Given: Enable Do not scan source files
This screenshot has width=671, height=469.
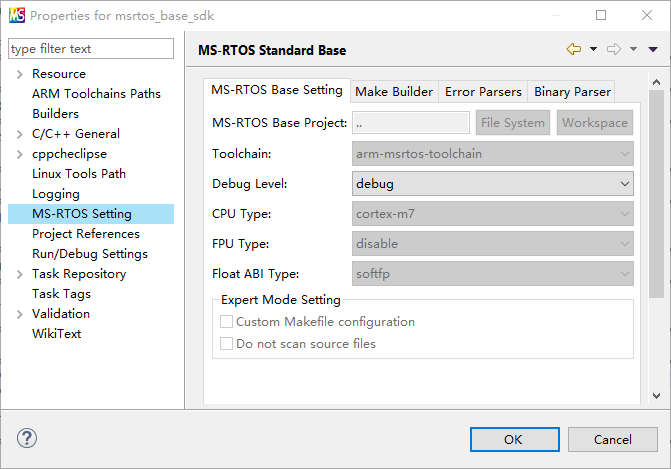Looking at the screenshot, I should tap(226, 344).
